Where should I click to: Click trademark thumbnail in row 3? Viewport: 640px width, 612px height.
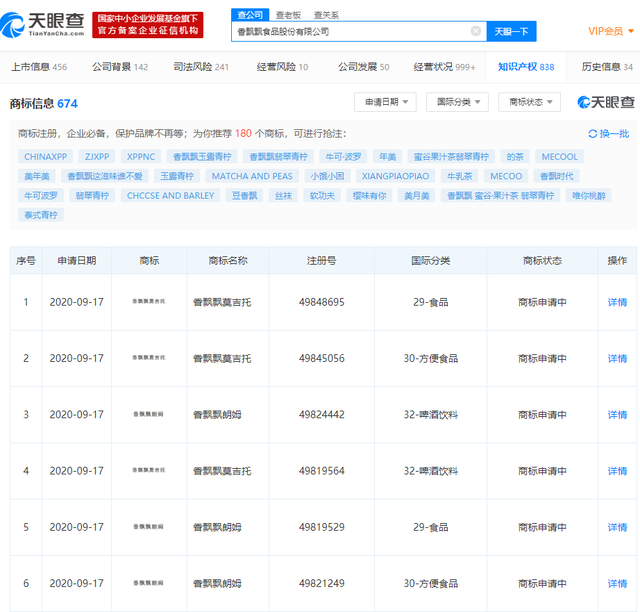coord(149,414)
